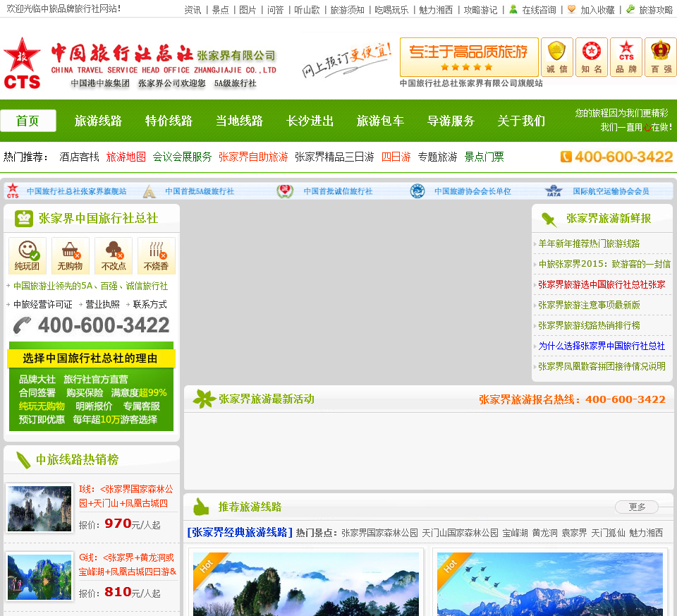677x616 pixels.
Task: Open 羊年新年推荐热门旅游线路 news
Action: [589, 243]
